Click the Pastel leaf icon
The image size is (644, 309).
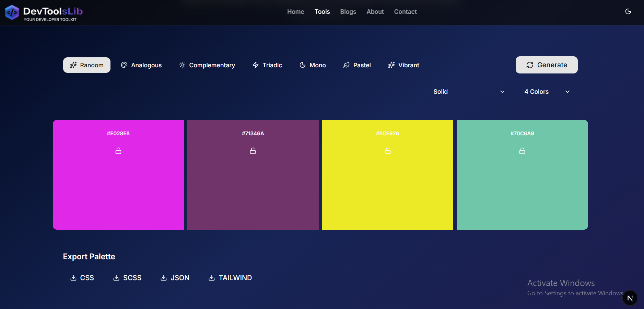point(347,65)
